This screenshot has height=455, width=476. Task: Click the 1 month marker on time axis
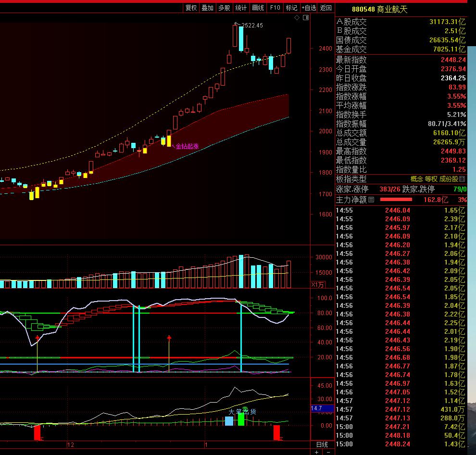pos(206,445)
